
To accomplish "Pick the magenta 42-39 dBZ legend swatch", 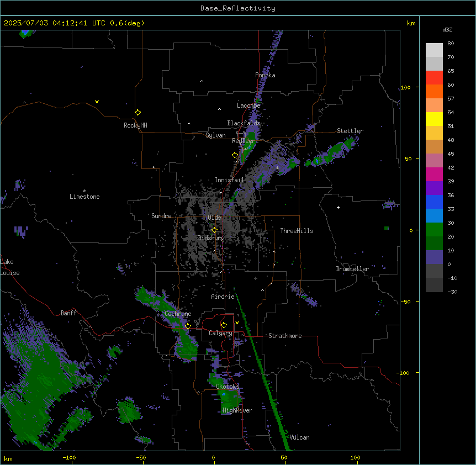I will [x=434, y=174].
